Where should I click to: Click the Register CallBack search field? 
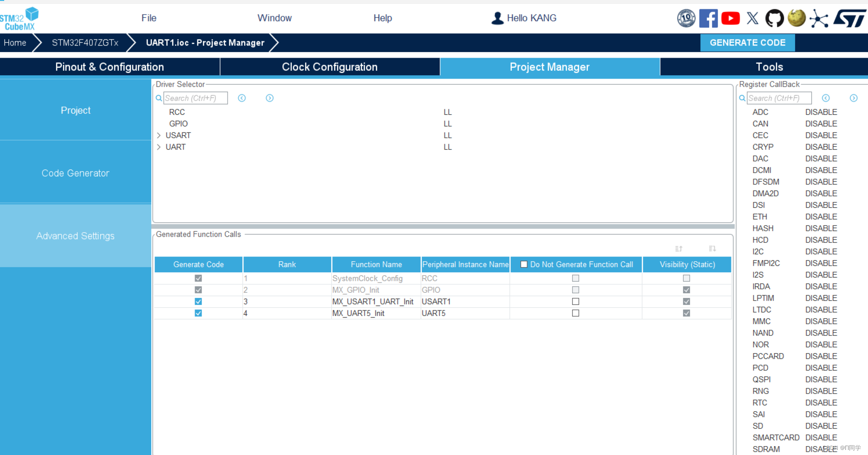pos(779,98)
